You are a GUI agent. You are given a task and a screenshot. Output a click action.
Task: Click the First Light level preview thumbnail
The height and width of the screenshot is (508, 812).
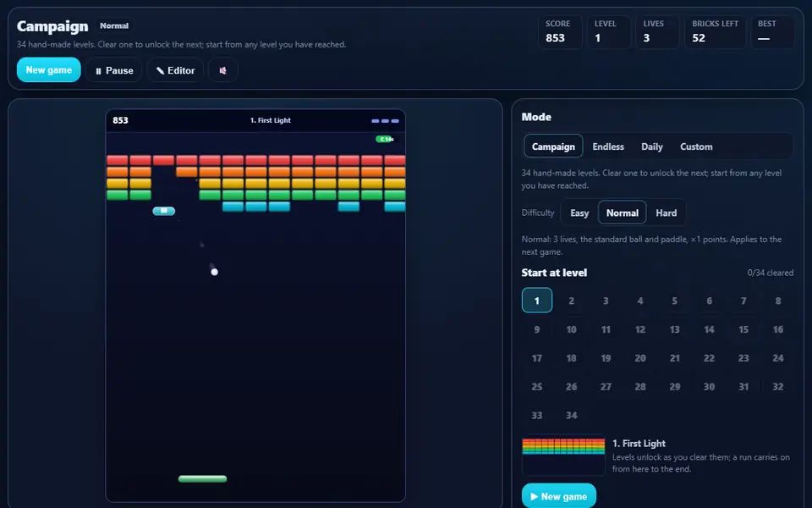(563, 456)
